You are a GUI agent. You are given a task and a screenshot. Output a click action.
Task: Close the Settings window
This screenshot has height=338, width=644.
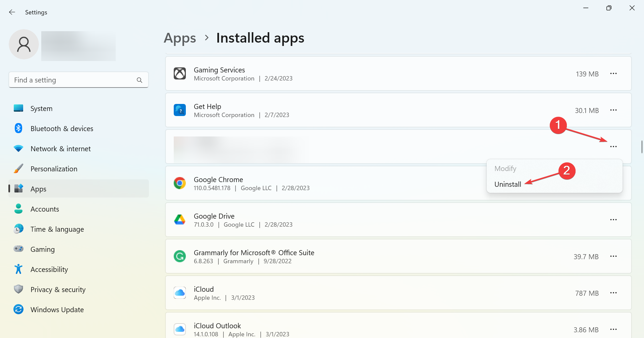point(632,8)
